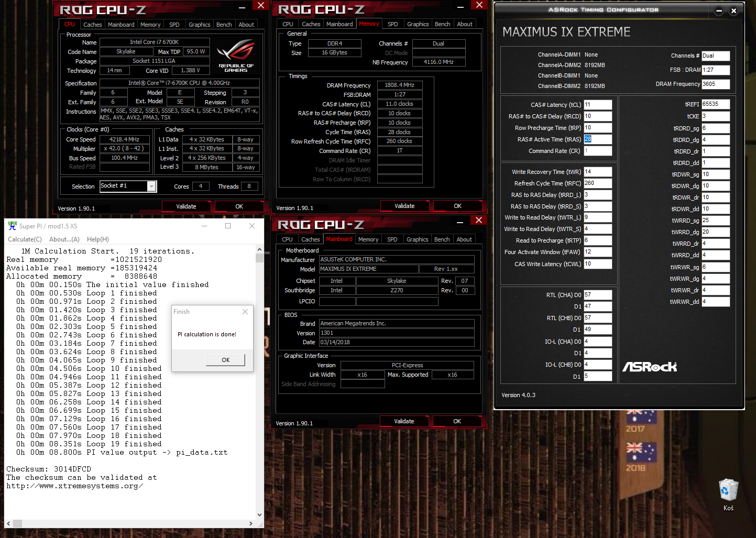Open the About...(A) menu in Super PI
756x538 pixels.
coord(64,239)
